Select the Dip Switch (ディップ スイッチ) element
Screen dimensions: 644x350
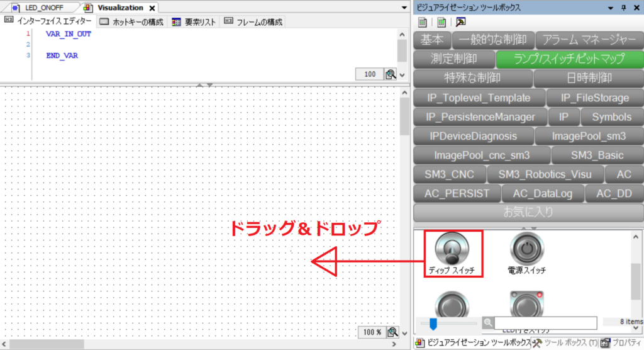coord(452,253)
